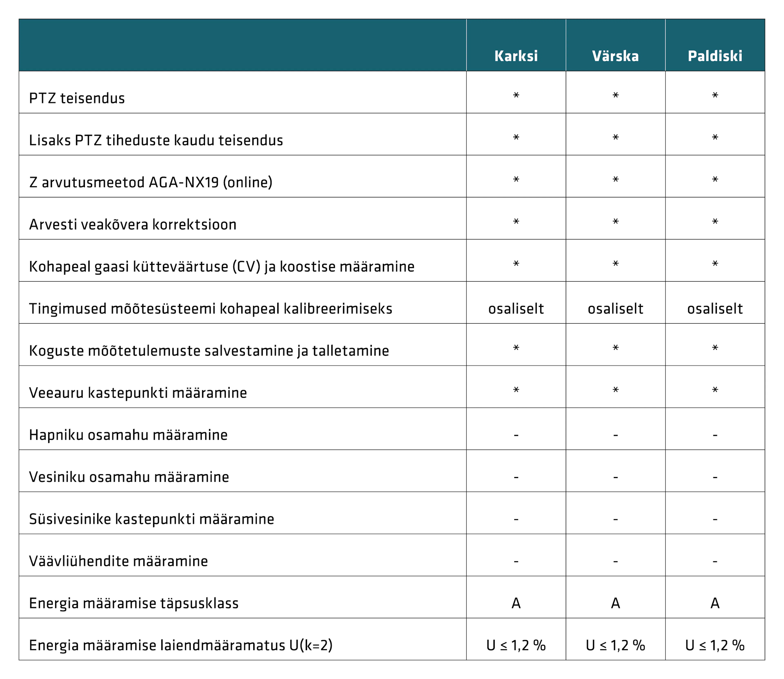Viewport: 784px width, 679px height.
Task: Select the Värska column header
Action: (x=615, y=56)
